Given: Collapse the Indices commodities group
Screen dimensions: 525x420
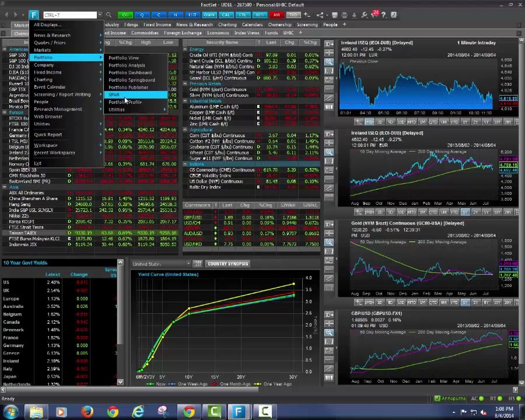Looking at the screenshot, I should [x=185, y=164].
